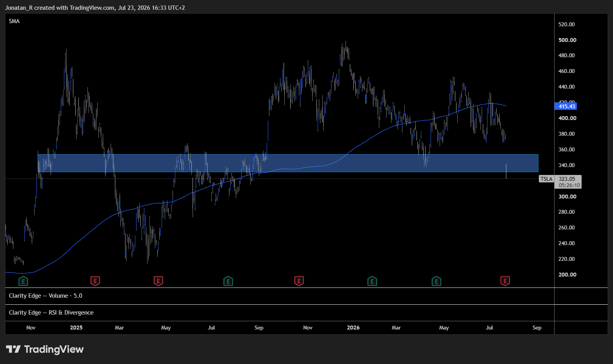The height and width of the screenshot is (364, 613).
Task: Open the Clarity Edge Volume indicator pane label
Action: [45, 296]
